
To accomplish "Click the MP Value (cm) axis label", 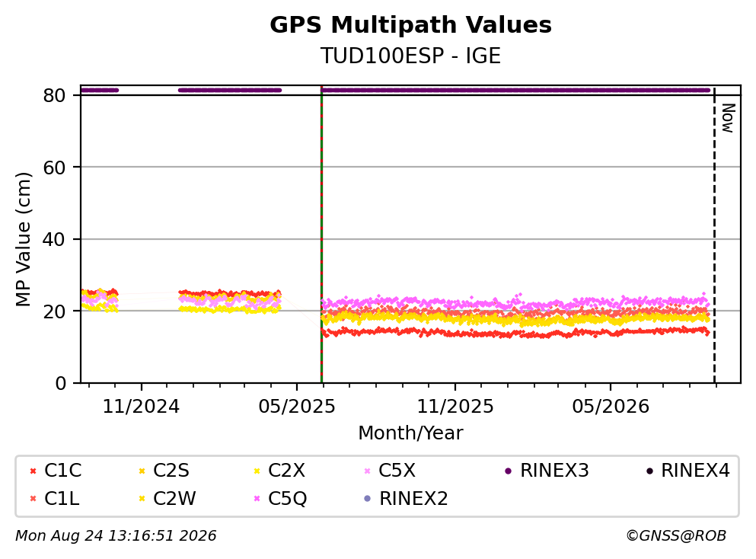I will click(x=23, y=239).
